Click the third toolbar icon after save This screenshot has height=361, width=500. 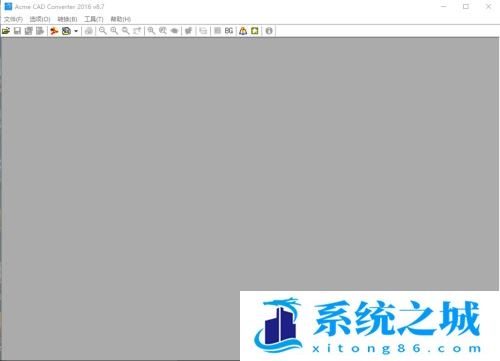(29, 31)
